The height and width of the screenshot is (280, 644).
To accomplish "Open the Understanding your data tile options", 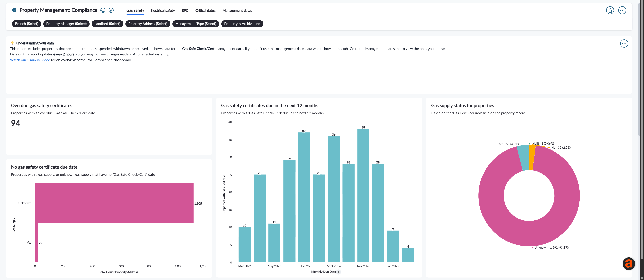I will pyautogui.click(x=624, y=44).
